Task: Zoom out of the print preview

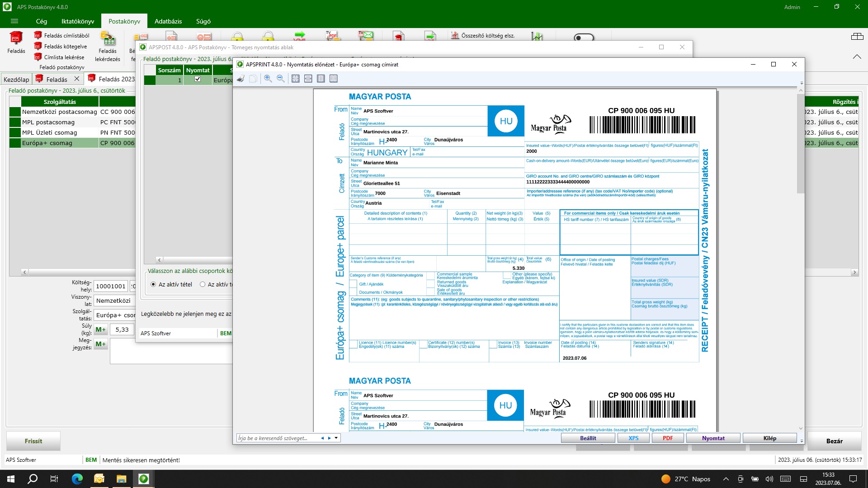Action: point(281,79)
